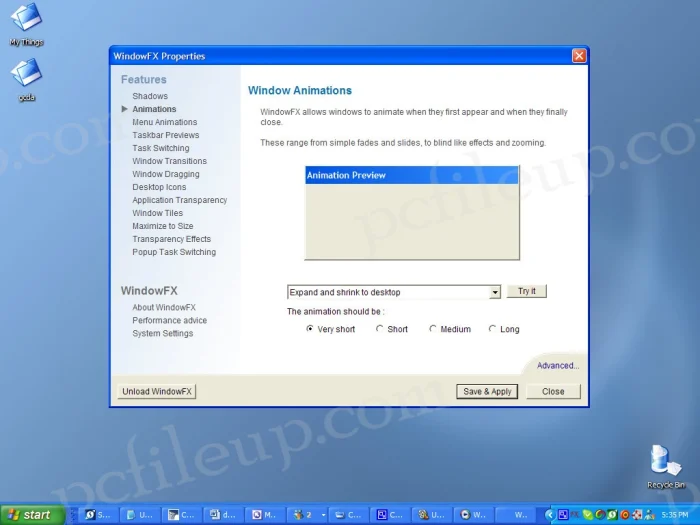
Task: Click the taskbar clock showing 5:35 PM
Action: tap(675, 515)
